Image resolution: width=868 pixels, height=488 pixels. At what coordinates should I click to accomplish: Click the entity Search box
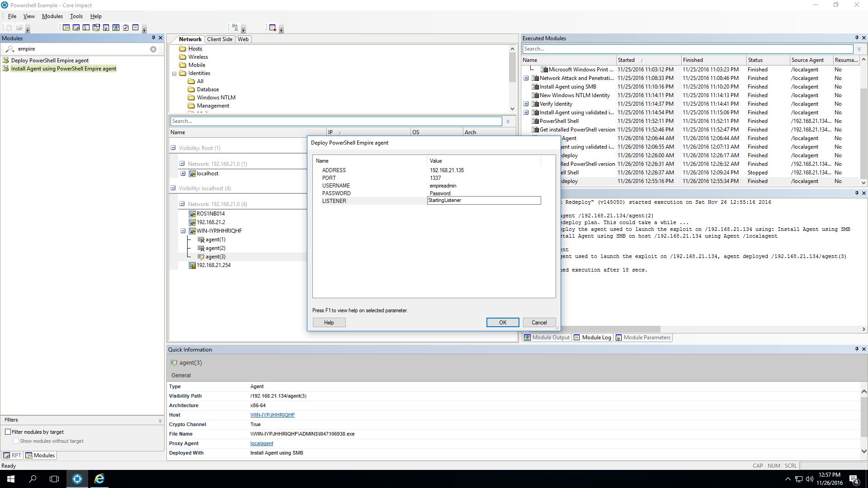pos(336,121)
